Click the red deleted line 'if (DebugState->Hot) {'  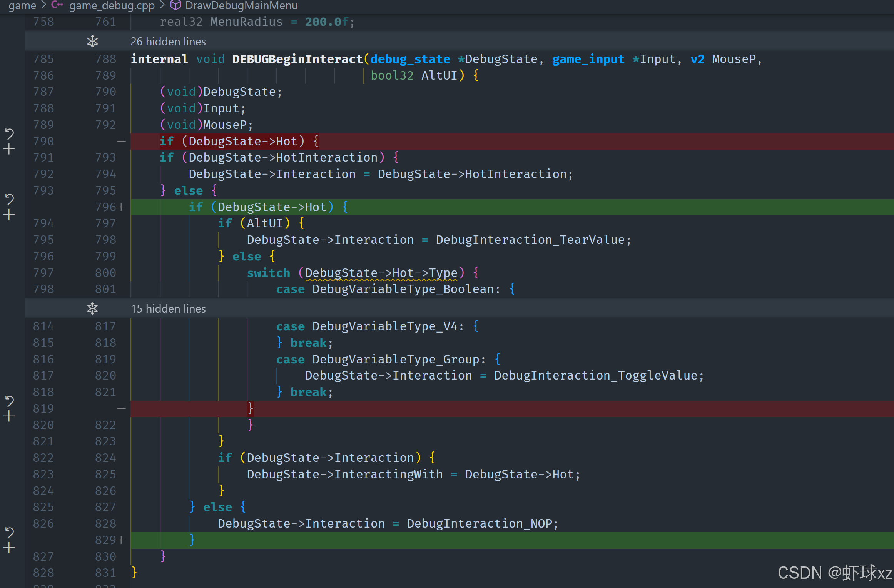[239, 142]
